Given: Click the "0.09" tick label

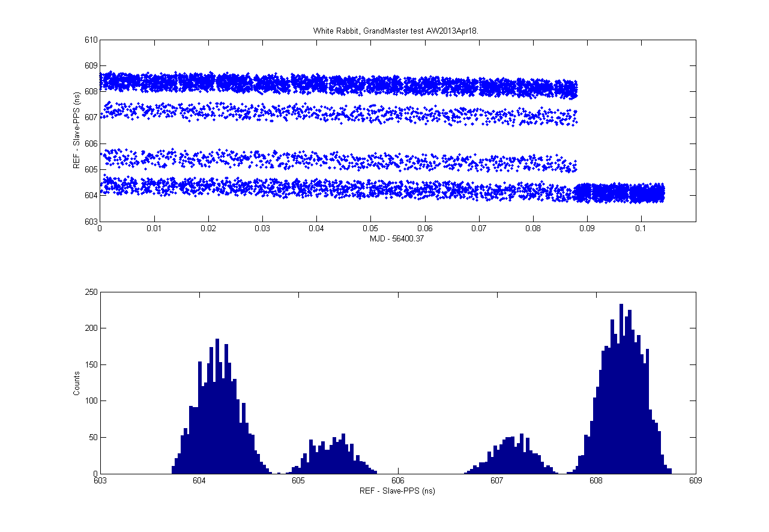Looking at the screenshot, I should tap(587, 229).
